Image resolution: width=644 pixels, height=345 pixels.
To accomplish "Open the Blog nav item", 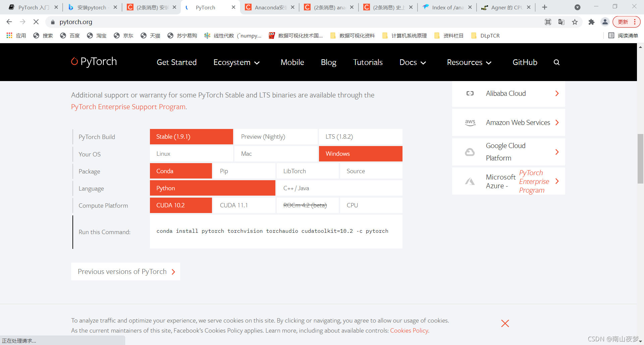I will click(x=328, y=62).
